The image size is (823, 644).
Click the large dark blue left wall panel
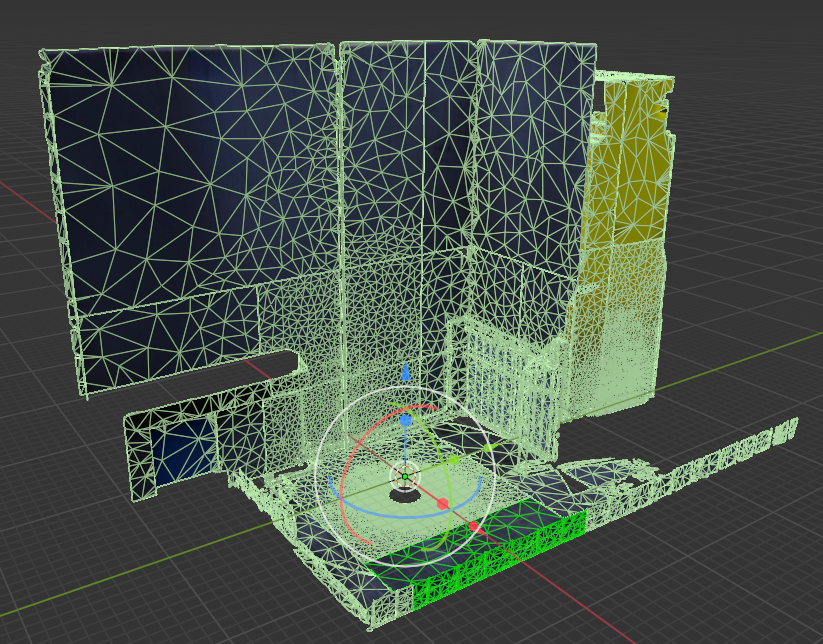pyautogui.click(x=180, y=180)
